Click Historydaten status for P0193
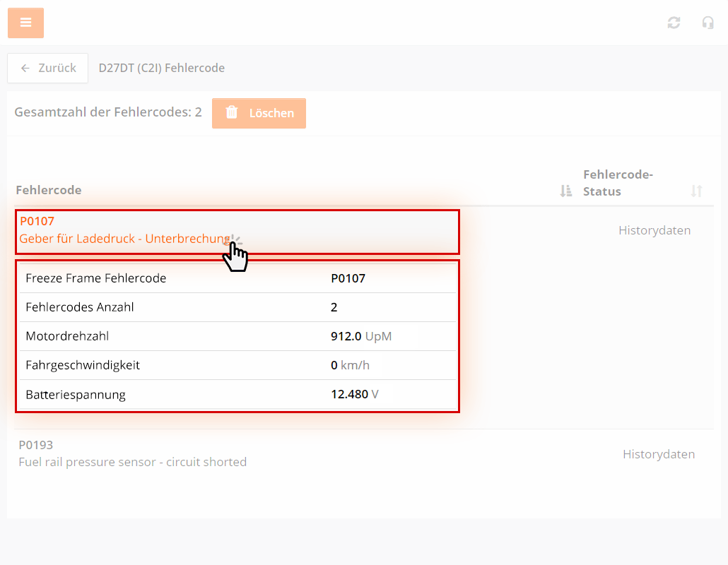 point(658,454)
